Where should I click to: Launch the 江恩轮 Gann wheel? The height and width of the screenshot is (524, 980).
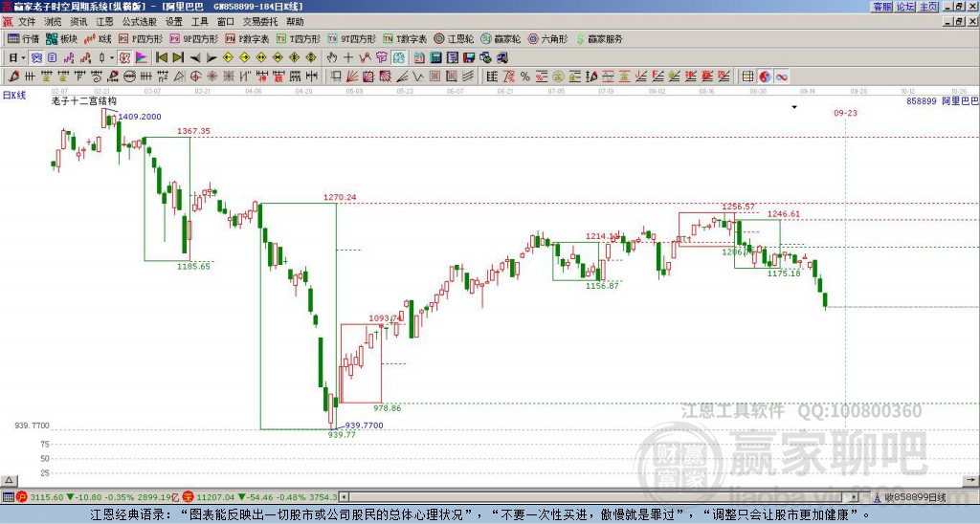tap(454, 38)
